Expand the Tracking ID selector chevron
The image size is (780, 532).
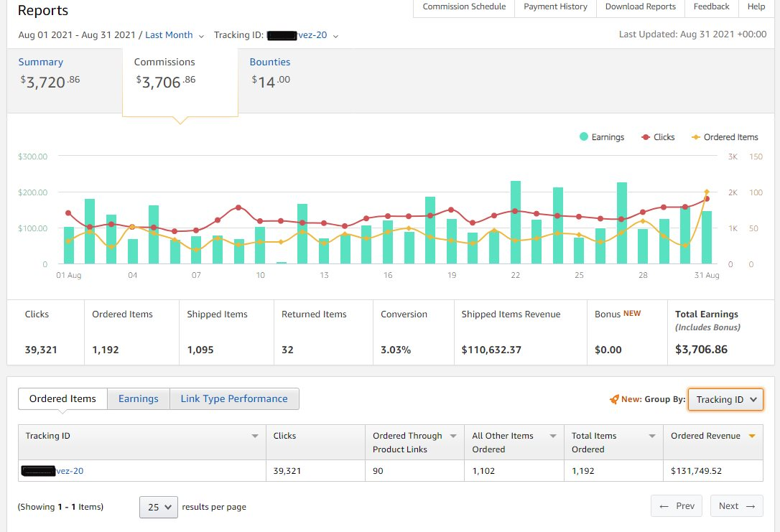click(x=336, y=37)
